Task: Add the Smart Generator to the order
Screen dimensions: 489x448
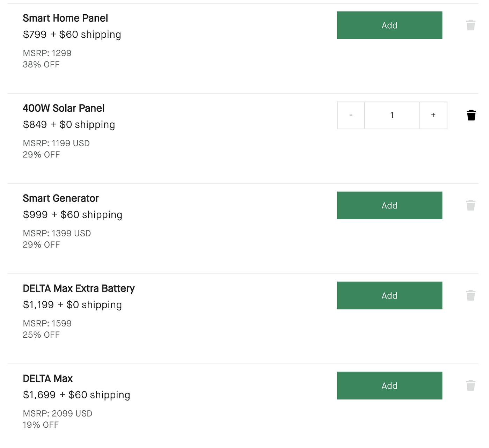Action: [x=389, y=205]
